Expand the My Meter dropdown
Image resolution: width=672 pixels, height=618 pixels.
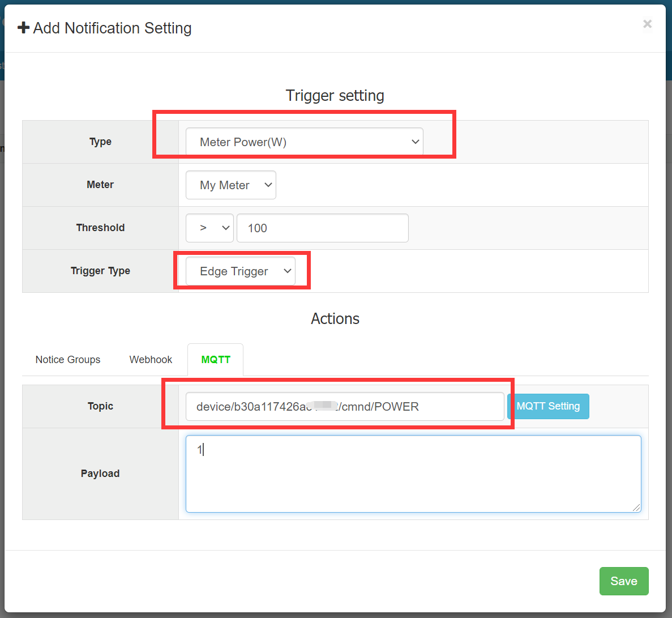(230, 185)
